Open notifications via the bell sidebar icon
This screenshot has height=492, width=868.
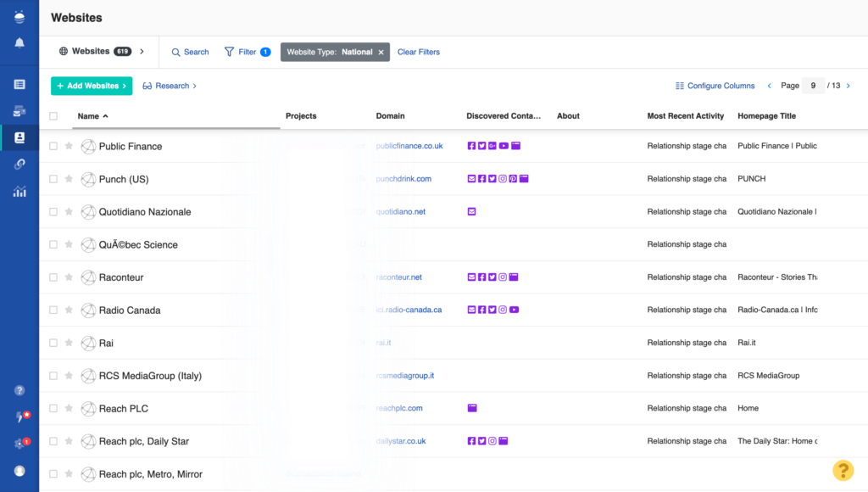click(x=19, y=42)
